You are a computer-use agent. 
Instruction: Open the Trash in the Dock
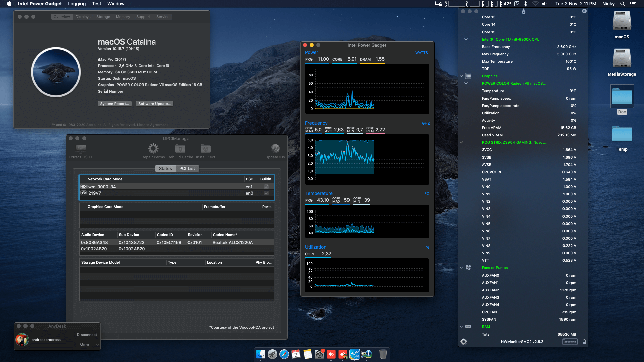pyautogui.click(x=383, y=354)
